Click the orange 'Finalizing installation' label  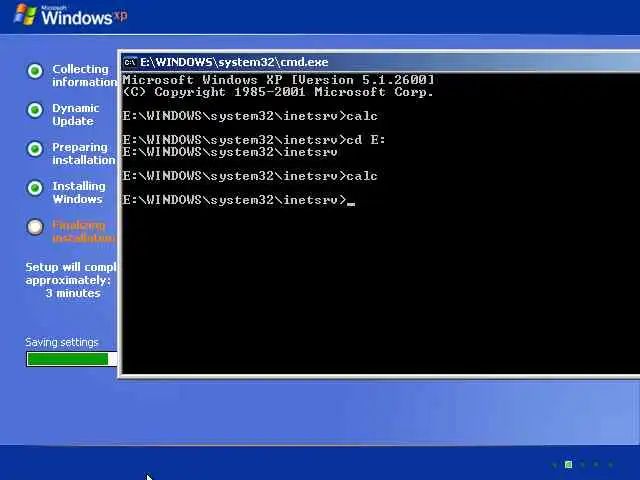[x=84, y=231]
